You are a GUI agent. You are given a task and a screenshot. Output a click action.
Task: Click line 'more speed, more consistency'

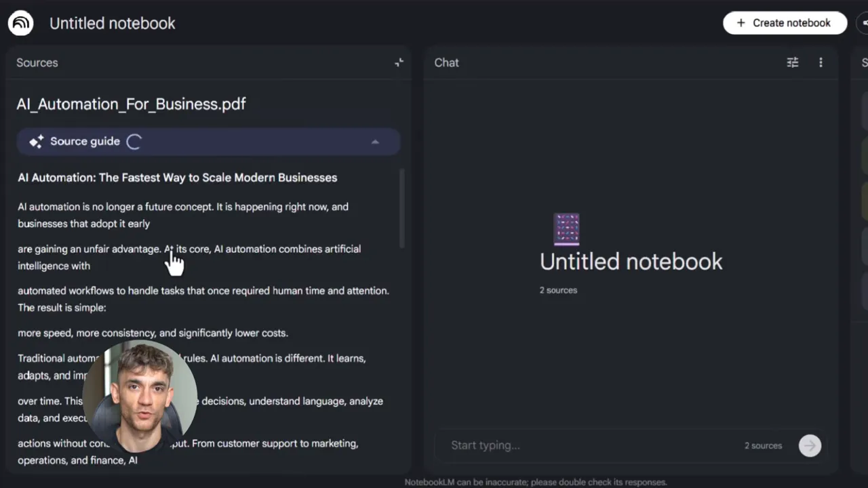pos(153,333)
